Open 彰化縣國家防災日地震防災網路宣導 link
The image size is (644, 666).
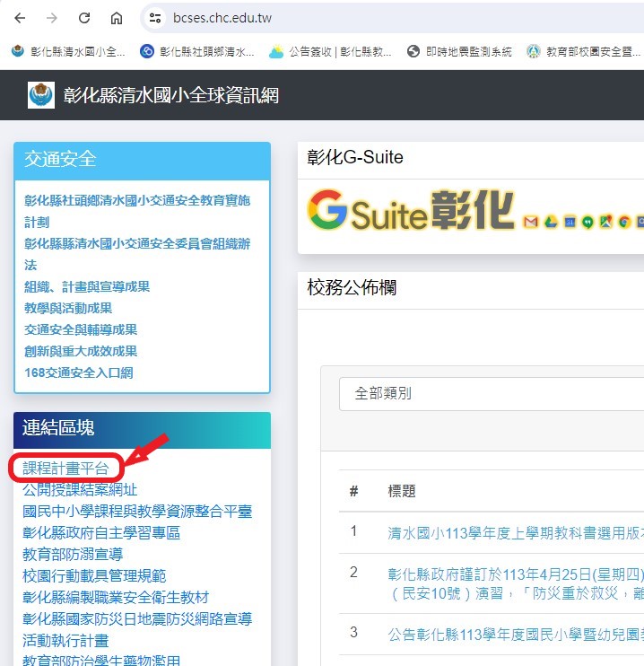click(x=137, y=618)
